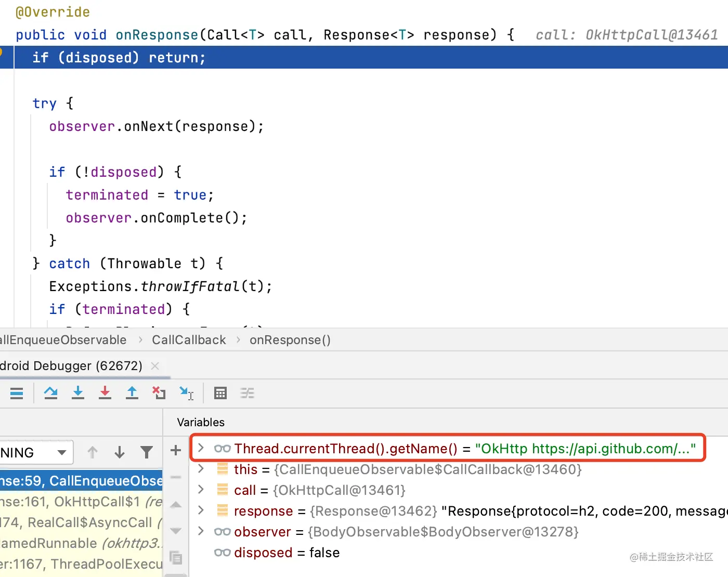Click the "Exceptions.throwIfFatal(t);" code line
728x577 pixels.
[x=161, y=286]
